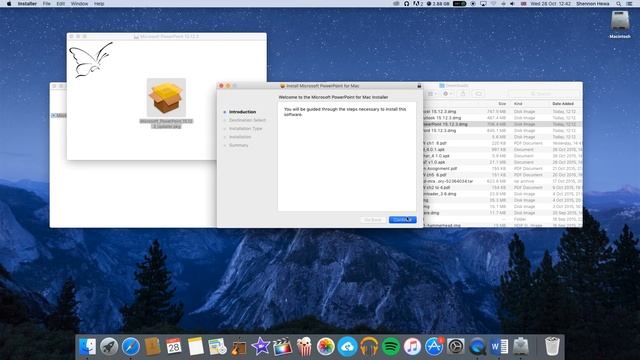Select the Outlook 15.12.3.dmg file row
This screenshot has width=640, height=360.
502,118
